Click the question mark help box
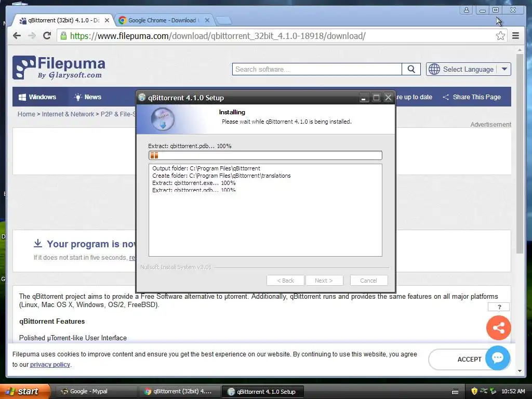Viewport: 532px width, 399px height. (499, 307)
